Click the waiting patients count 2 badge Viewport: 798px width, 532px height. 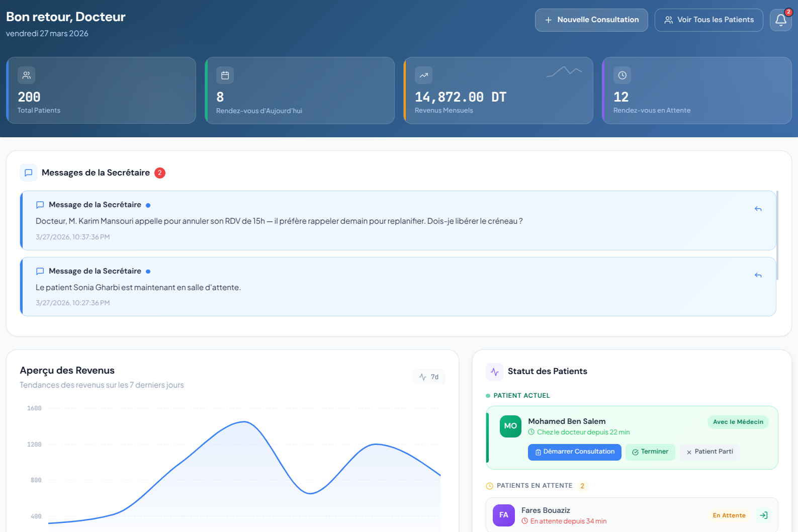click(x=582, y=486)
